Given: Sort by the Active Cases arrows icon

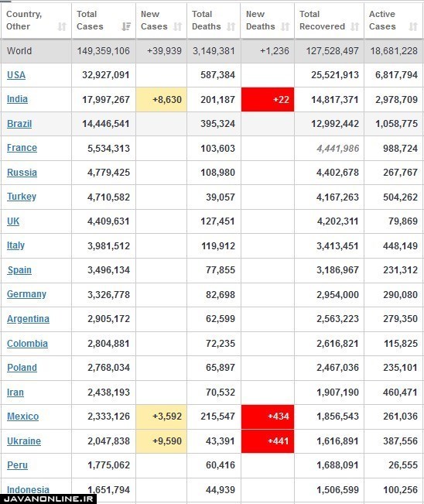Looking at the screenshot, I should point(413,26).
